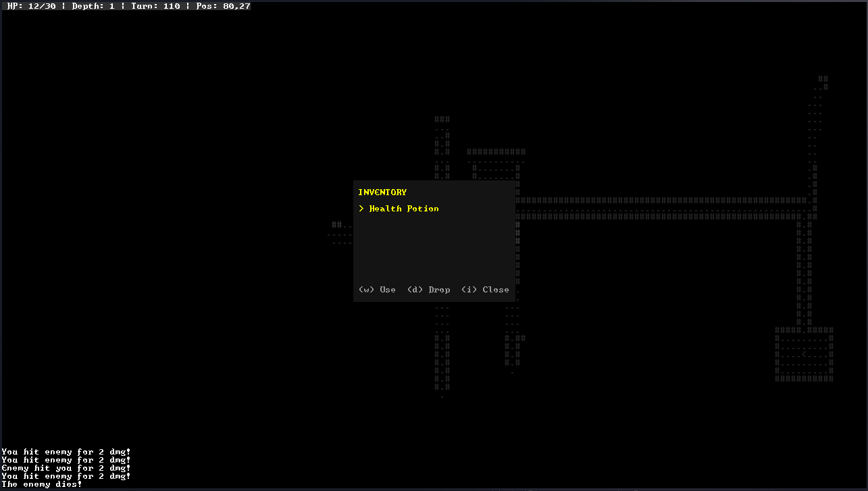Click the INVENTORY panel title

tap(382, 192)
